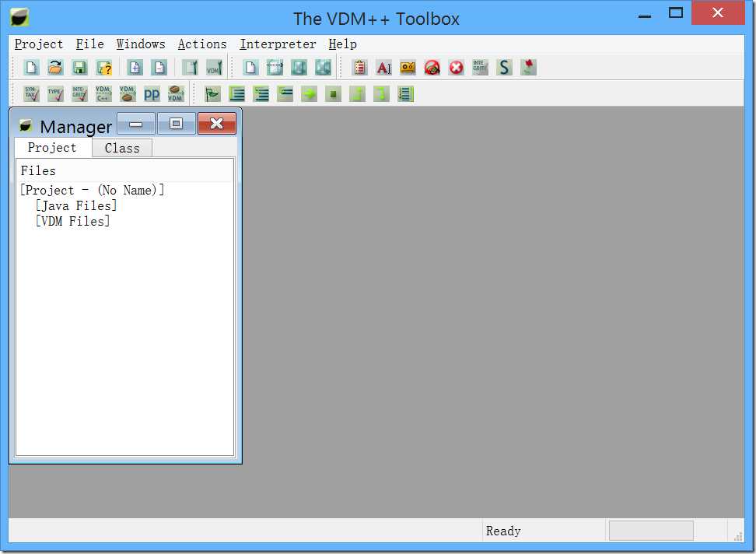The width and height of the screenshot is (756, 554).
Task: Generate C++ with VDM C++ icon
Action: (x=103, y=94)
